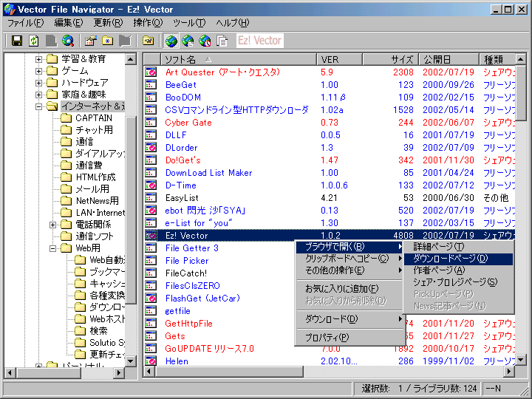Expand the 学習＆教育 tree node
The width and height of the screenshot is (532, 399).
(38, 59)
